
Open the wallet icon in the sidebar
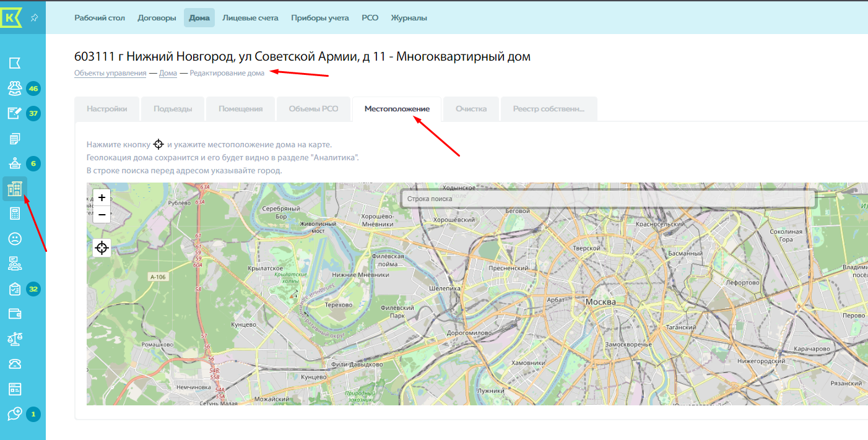(15, 314)
